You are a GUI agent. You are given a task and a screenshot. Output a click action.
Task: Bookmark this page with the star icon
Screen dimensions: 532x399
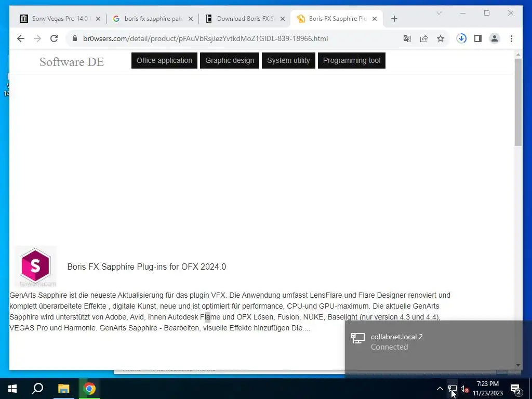pyautogui.click(x=441, y=38)
